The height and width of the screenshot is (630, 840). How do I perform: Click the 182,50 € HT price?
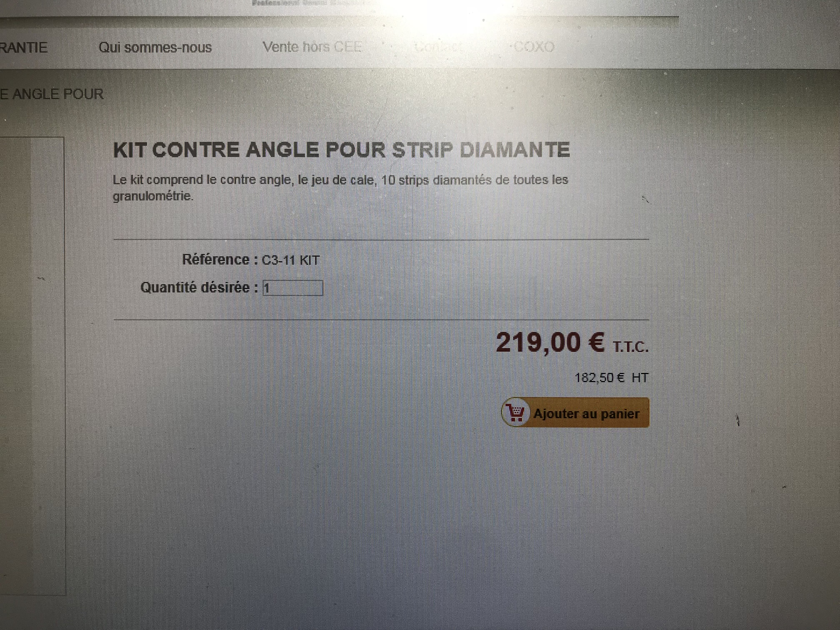611,378
